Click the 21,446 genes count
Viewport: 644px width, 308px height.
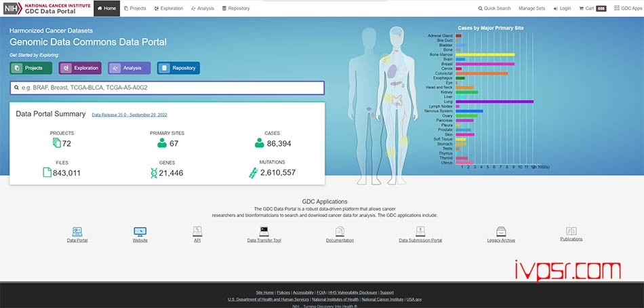pyautogui.click(x=171, y=173)
